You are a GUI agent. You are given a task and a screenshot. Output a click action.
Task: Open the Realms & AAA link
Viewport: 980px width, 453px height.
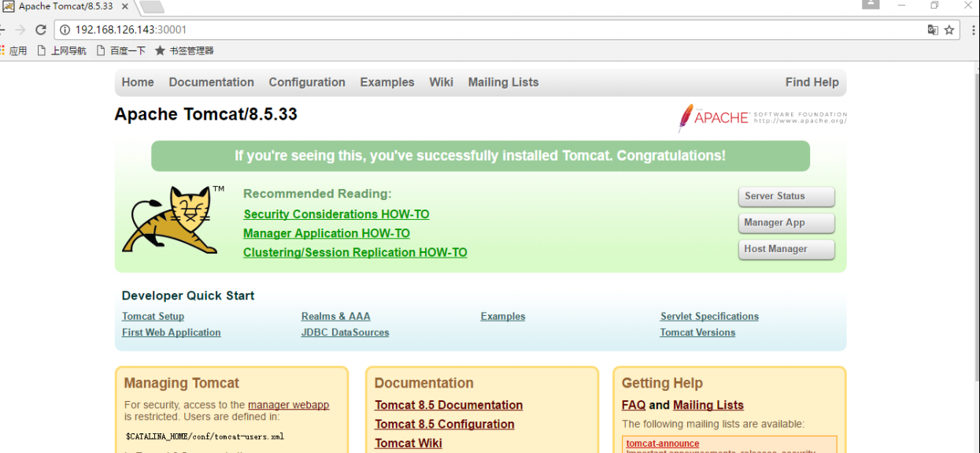tap(335, 316)
